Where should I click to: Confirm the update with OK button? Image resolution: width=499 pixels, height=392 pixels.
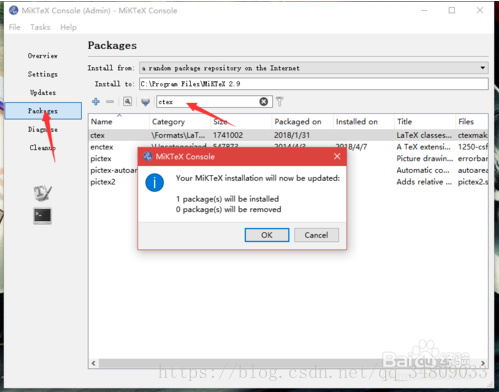(267, 235)
